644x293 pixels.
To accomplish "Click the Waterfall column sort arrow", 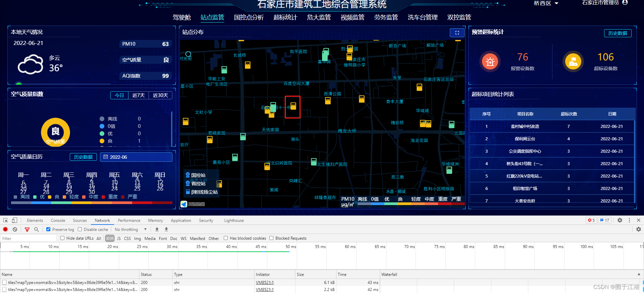I will click(639, 274).
